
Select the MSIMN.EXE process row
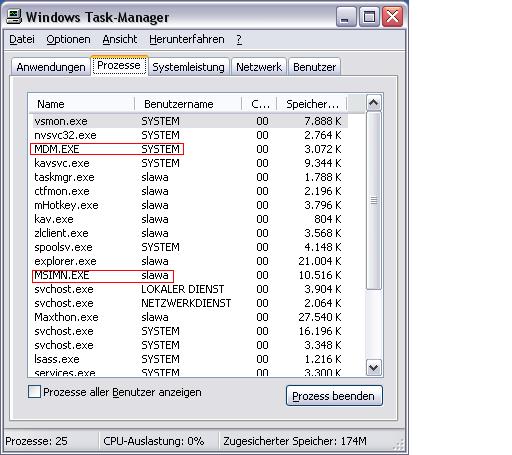click(188, 275)
